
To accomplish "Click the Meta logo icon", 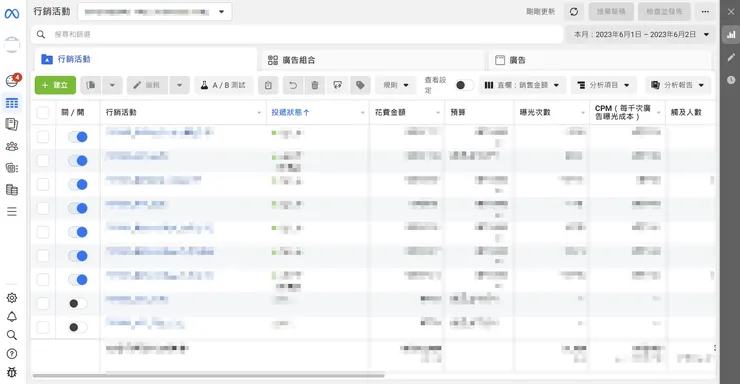I will click(x=12, y=14).
